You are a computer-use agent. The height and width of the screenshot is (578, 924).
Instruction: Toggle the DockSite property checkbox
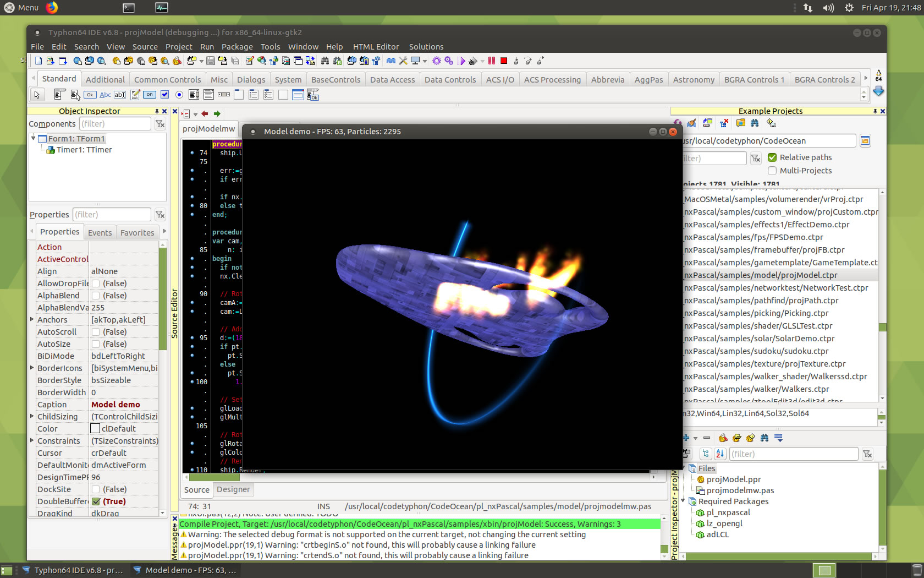coord(96,489)
